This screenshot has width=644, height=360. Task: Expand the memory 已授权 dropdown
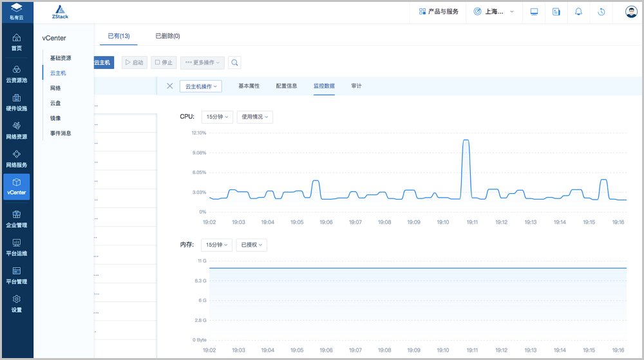pyautogui.click(x=251, y=245)
